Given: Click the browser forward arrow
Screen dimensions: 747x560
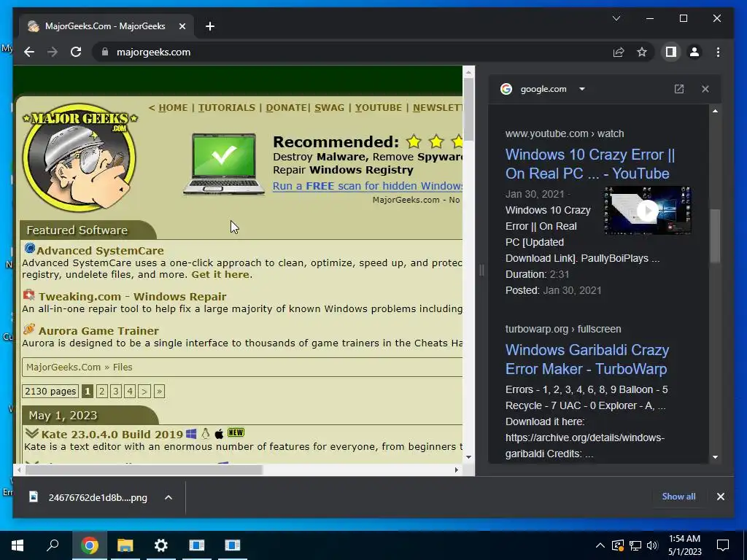Looking at the screenshot, I should 53,52.
